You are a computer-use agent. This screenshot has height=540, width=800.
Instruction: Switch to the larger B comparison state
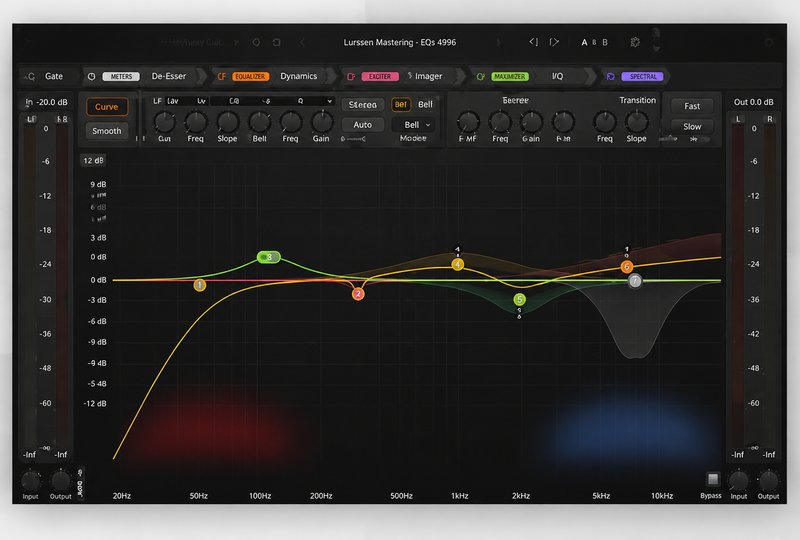[x=605, y=42]
